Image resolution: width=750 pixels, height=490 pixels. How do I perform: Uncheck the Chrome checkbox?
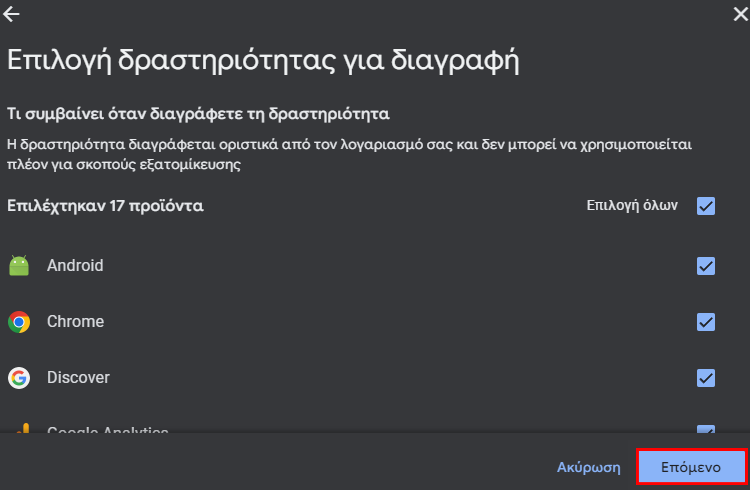coord(706,322)
